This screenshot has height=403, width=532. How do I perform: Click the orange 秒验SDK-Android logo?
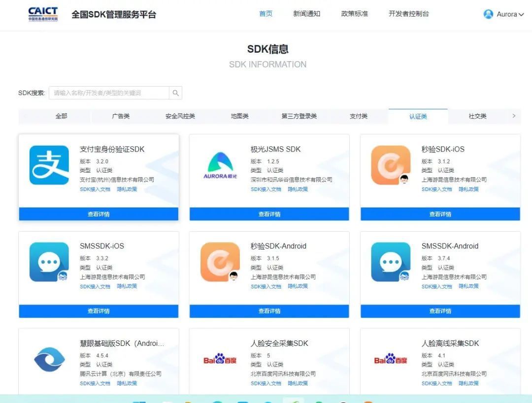pos(220,262)
